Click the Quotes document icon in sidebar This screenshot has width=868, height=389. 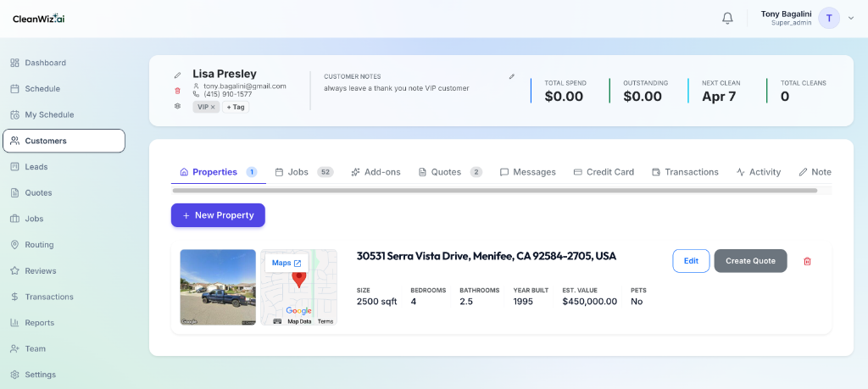(15, 192)
